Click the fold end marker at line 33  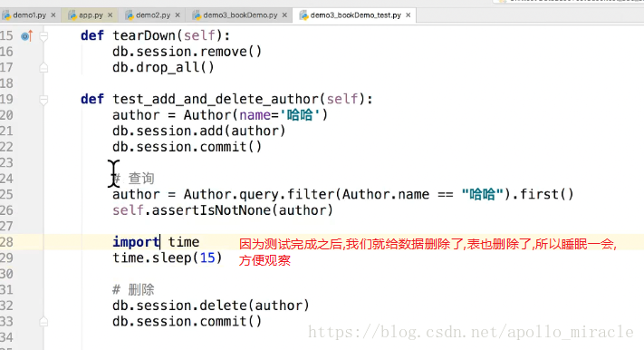[43, 322]
